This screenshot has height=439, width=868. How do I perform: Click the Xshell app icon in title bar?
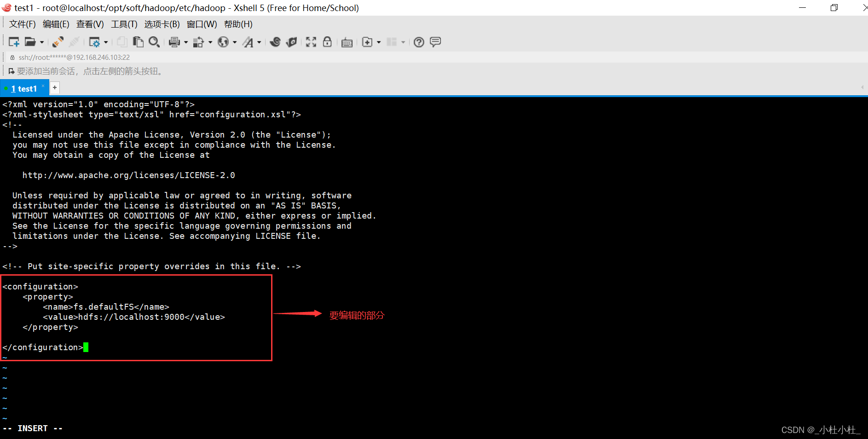tap(6, 8)
